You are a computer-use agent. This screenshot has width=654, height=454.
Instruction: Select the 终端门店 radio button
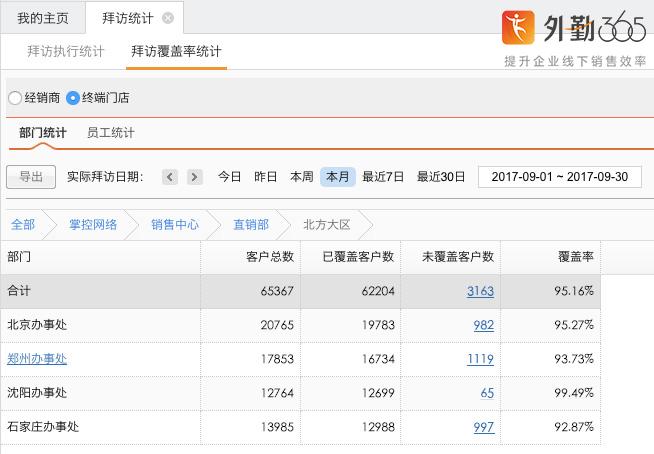73,98
